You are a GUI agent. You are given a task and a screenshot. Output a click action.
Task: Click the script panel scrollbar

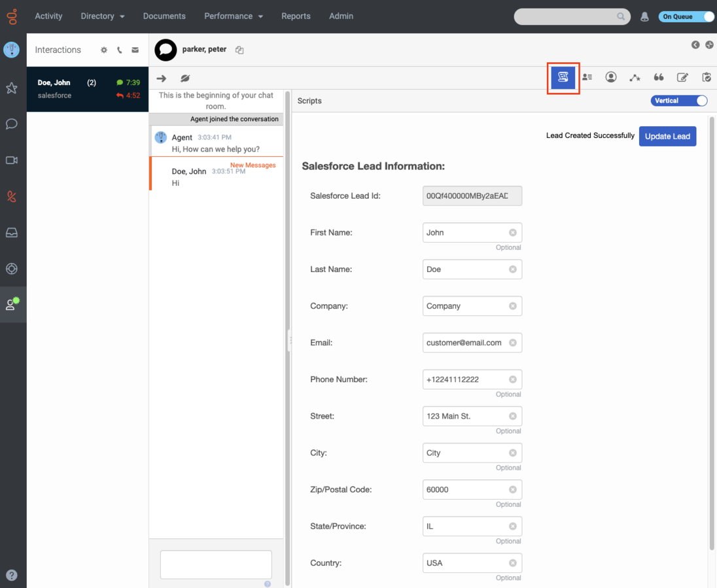pos(712,334)
